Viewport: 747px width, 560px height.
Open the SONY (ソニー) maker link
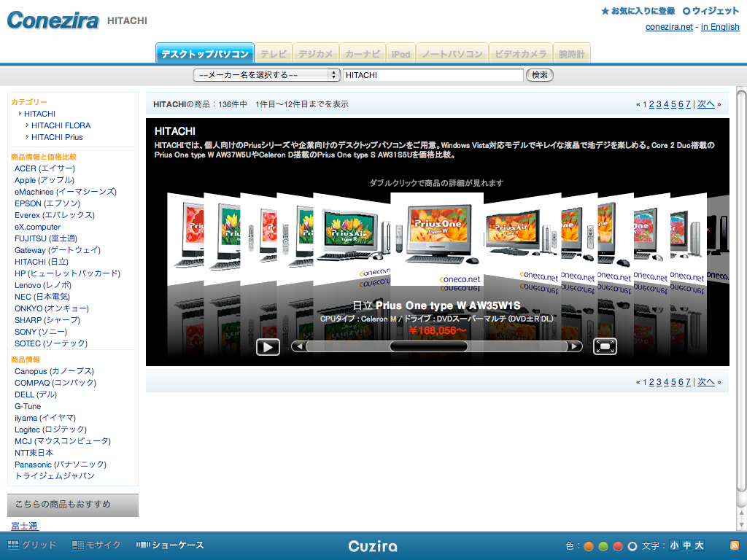pos(41,332)
